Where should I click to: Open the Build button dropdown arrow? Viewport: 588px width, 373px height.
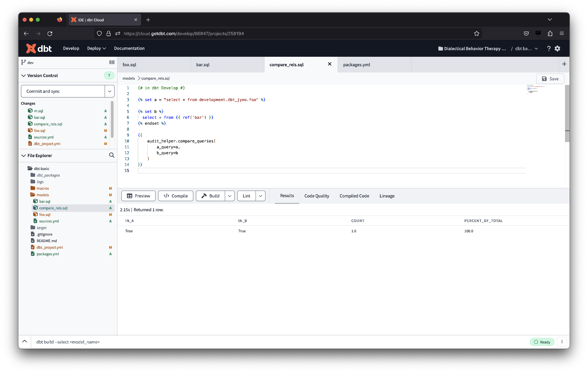coord(230,196)
